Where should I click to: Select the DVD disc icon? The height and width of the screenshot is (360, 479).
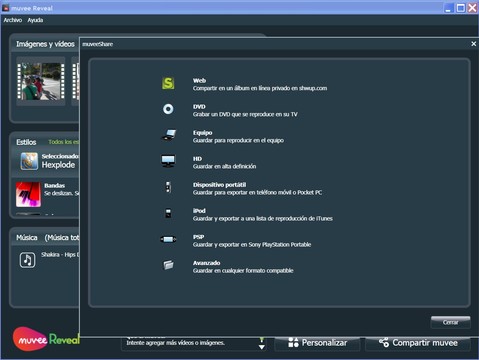pos(168,109)
